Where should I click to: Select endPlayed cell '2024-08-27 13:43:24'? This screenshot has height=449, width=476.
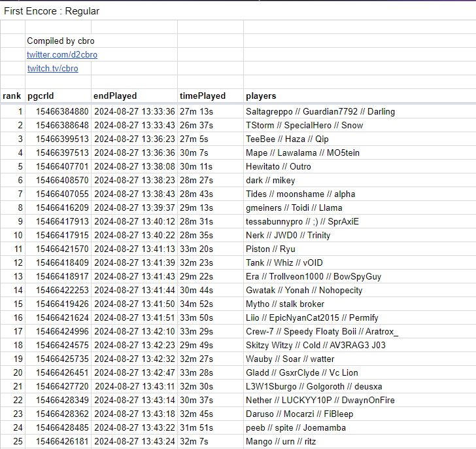pyautogui.click(x=135, y=441)
